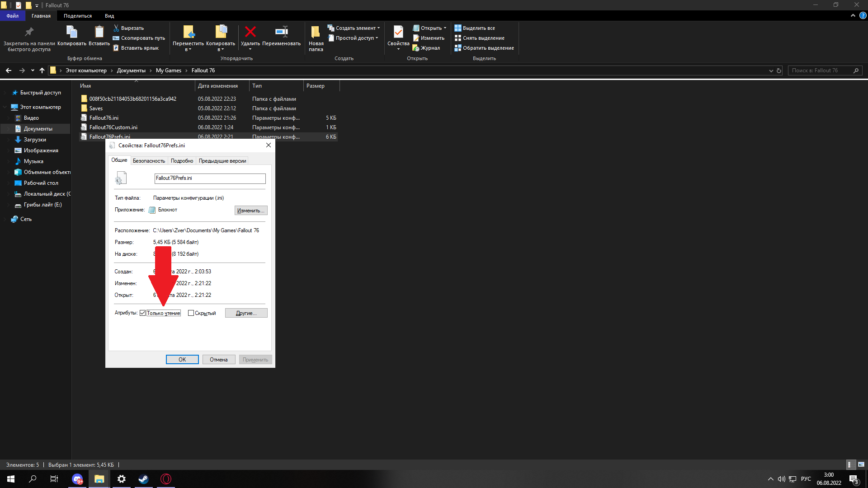Click the Rename (Переименовать) ribbon icon
The width and height of the screenshot is (868, 488).
coord(281,32)
